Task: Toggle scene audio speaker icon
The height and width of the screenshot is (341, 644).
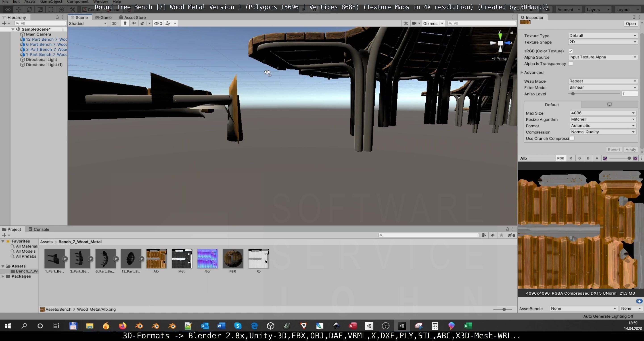Action: point(134,23)
